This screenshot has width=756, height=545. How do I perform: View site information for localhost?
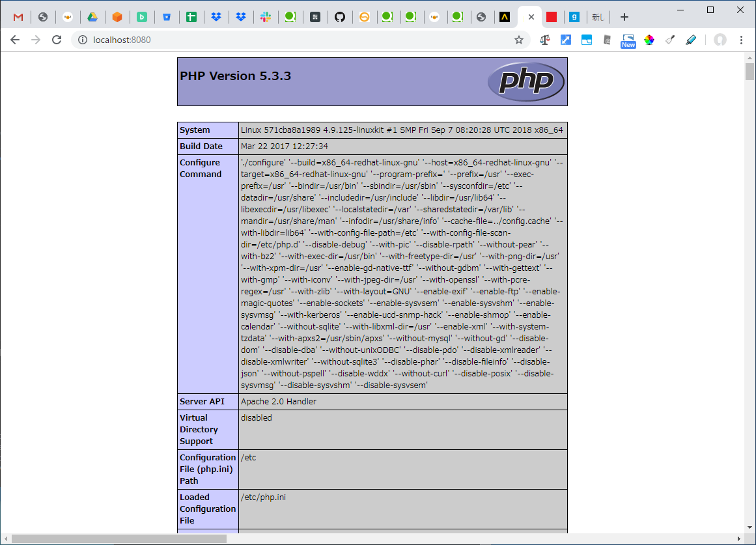click(83, 40)
